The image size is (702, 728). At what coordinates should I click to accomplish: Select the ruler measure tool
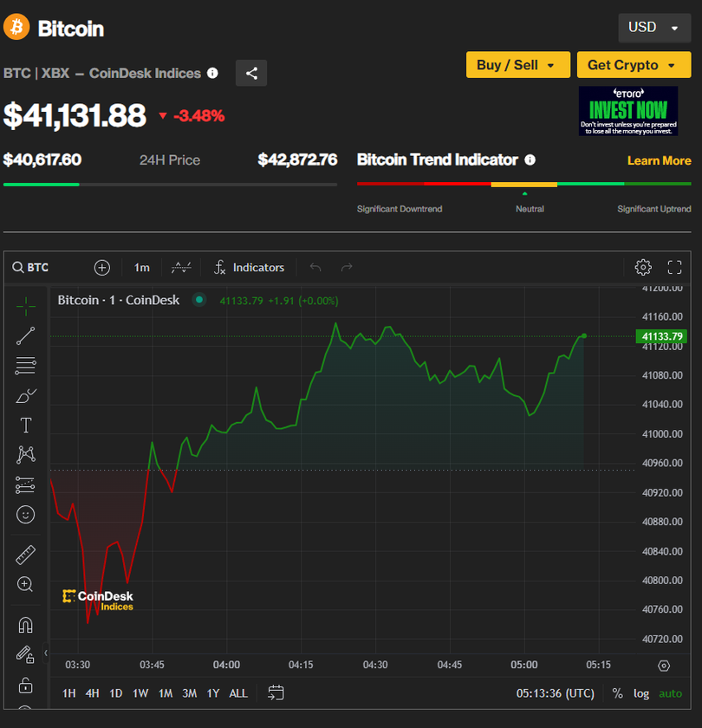tap(26, 555)
